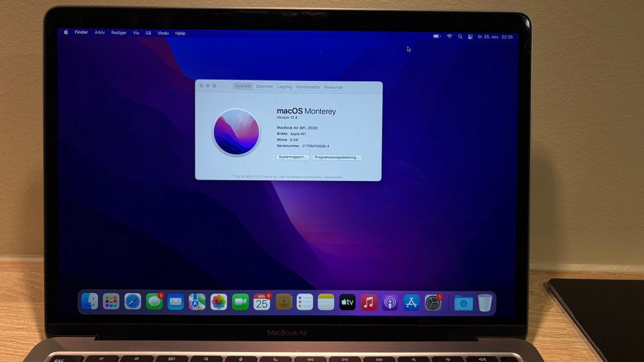Open the Hjelp menu
Screen dimensions: 644x362
[x=180, y=34]
